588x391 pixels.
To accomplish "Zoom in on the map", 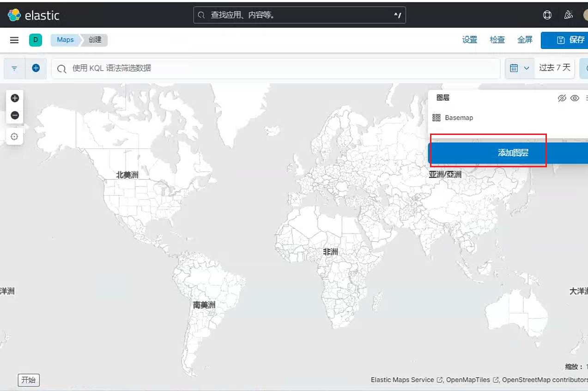I will coord(15,98).
